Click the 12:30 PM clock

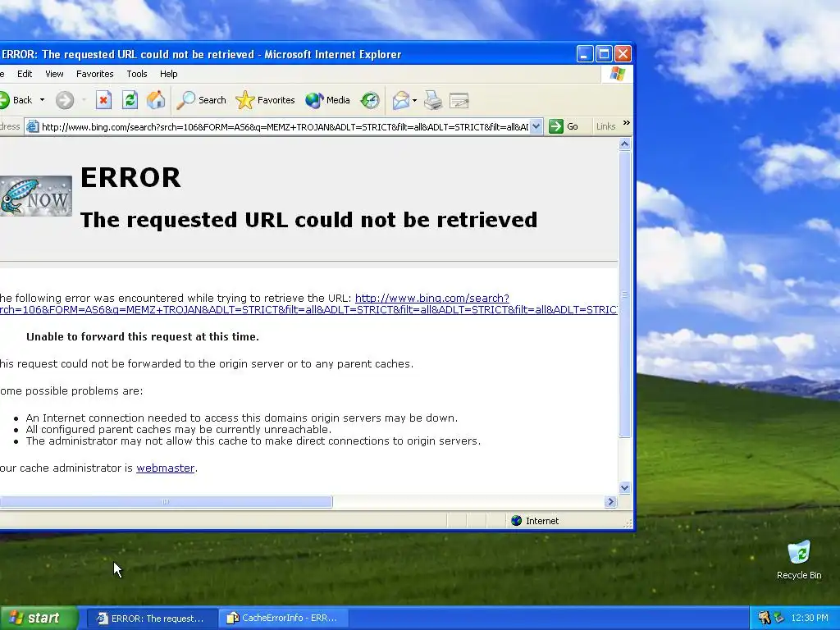[810, 619]
